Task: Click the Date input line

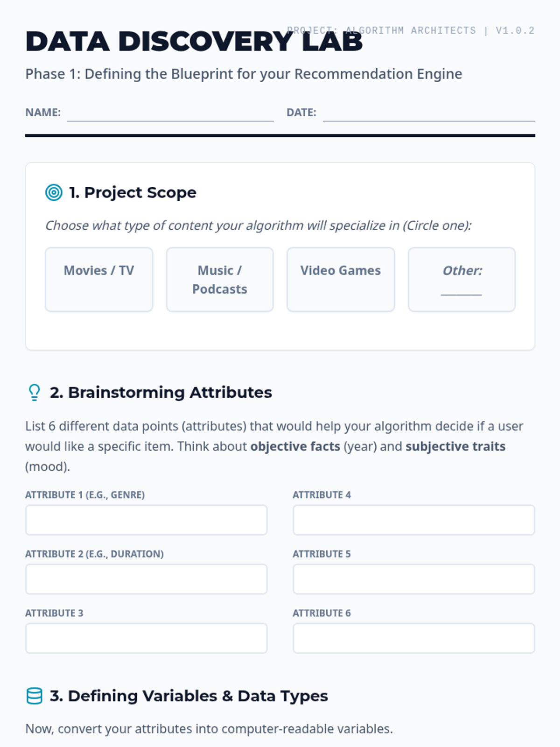Action: click(428, 113)
